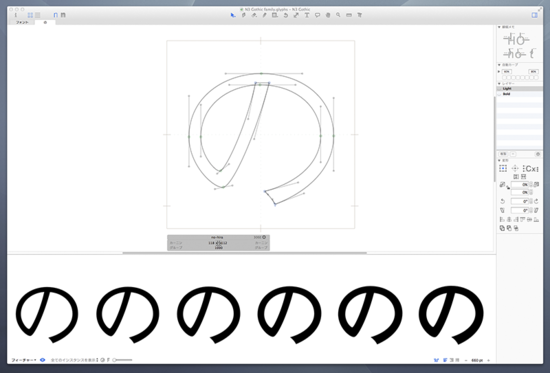Click the preview size slider handle
Screen dimensions: 550x373
click(114, 360)
